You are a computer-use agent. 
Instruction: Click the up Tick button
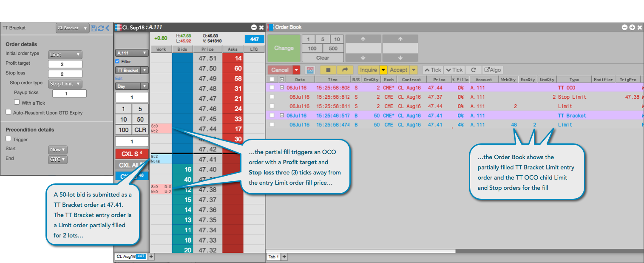[x=432, y=70]
